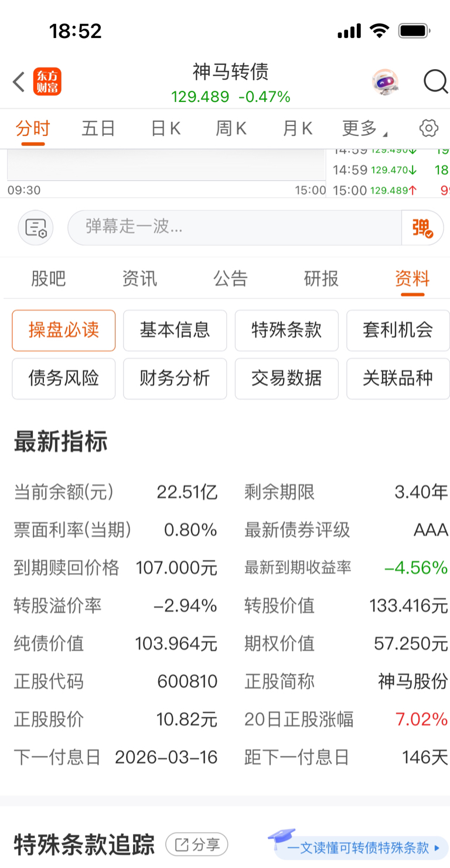
Task: Tap the back arrow icon
Action: click(19, 82)
